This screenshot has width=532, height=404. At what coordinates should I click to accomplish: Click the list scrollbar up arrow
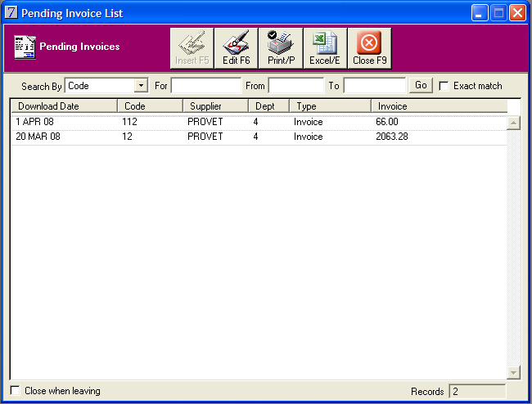(x=513, y=123)
